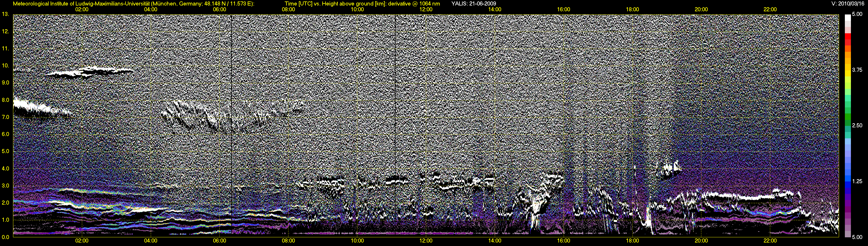Click the 06:00 label on the bottom time axis
868x246 pixels.
click(x=219, y=241)
